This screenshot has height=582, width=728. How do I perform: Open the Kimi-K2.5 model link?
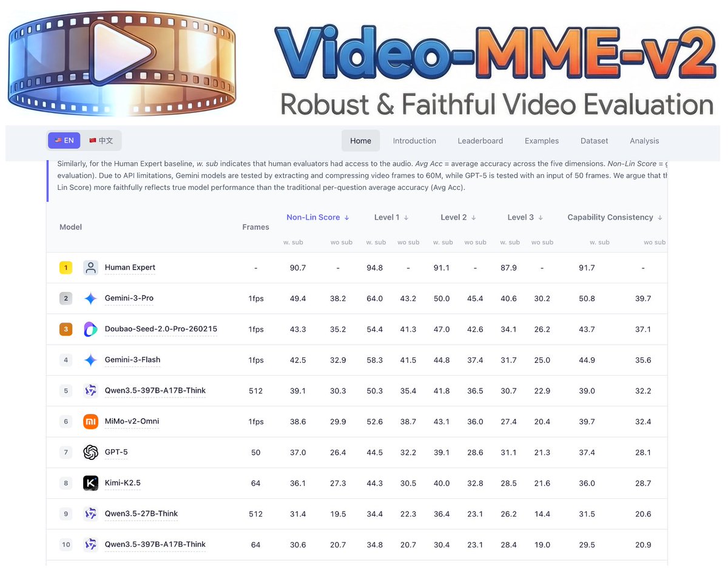(123, 483)
